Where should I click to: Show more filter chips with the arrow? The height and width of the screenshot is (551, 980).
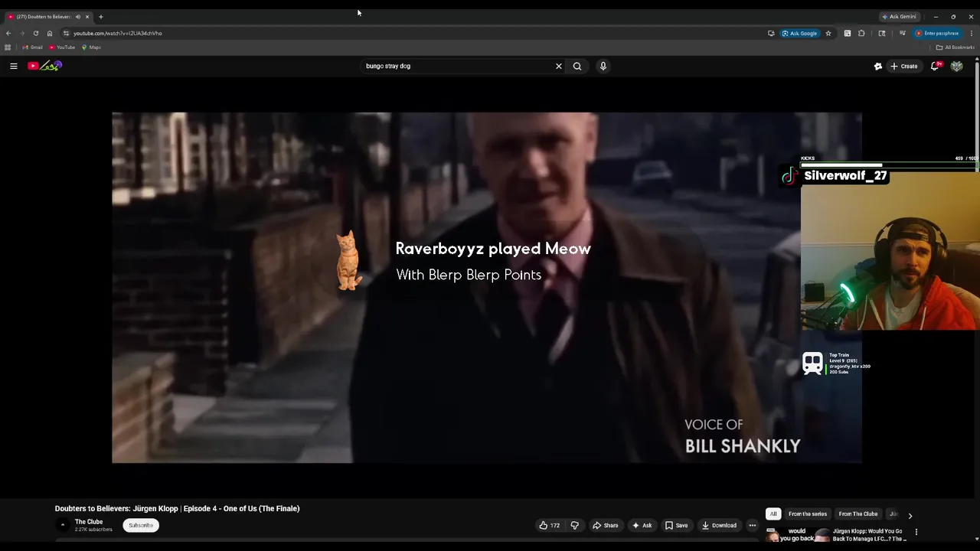pos(910,516)
